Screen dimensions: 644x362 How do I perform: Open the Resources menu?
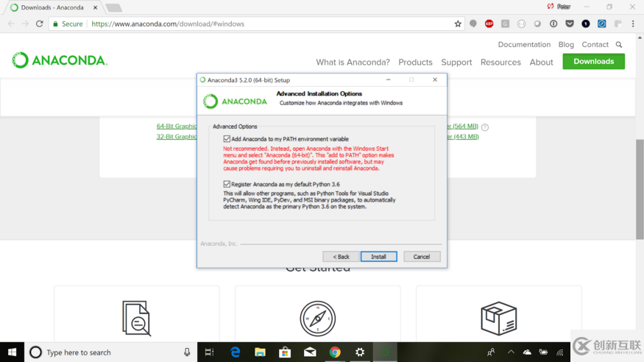point(500,63)
